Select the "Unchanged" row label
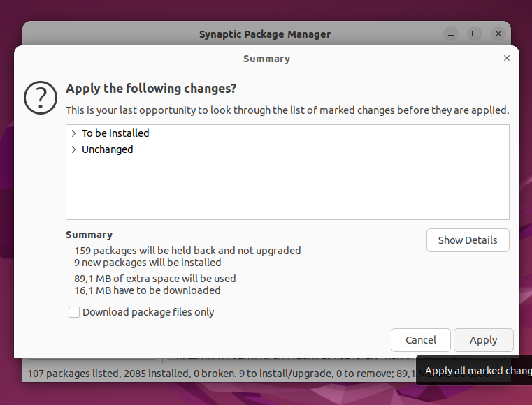 click(x=107, y=149)
